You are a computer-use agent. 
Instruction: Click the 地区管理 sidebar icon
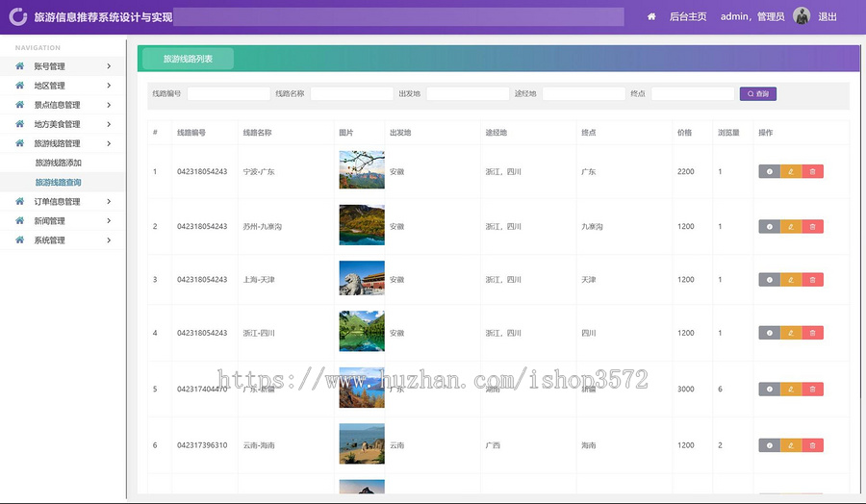click(20, 86)
